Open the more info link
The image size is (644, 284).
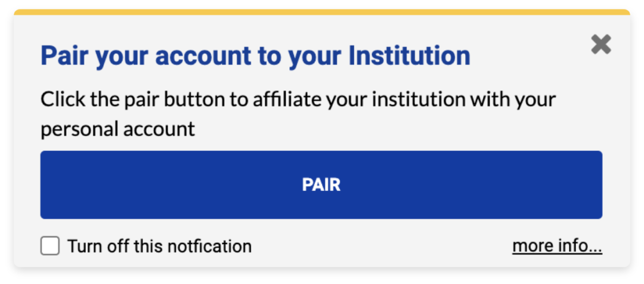(557, 246)
